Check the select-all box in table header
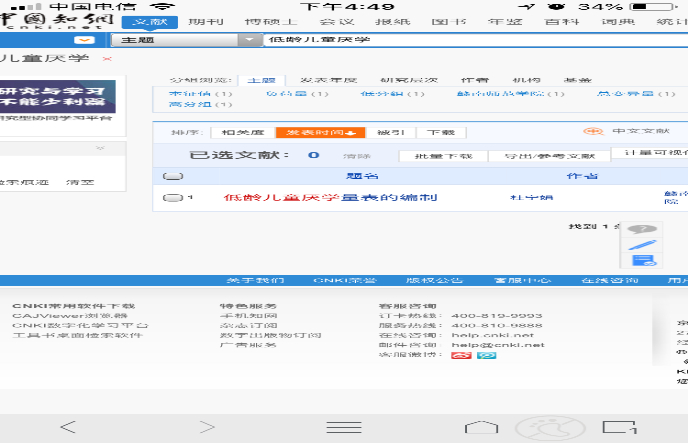This screenshot has width=688, height=443. point(172,176)
